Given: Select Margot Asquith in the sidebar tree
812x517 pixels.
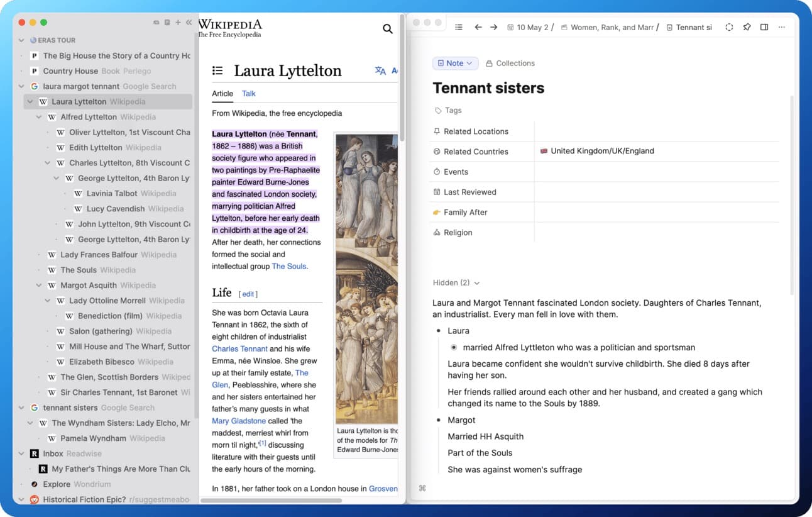Looking at the screenshot, I should click(x=89, y=286).
